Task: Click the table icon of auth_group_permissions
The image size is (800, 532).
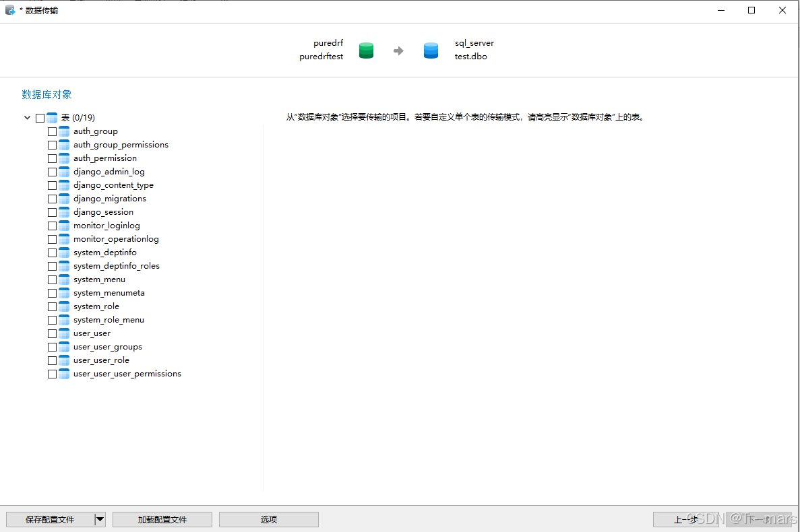Action: [x=64, y=145]
